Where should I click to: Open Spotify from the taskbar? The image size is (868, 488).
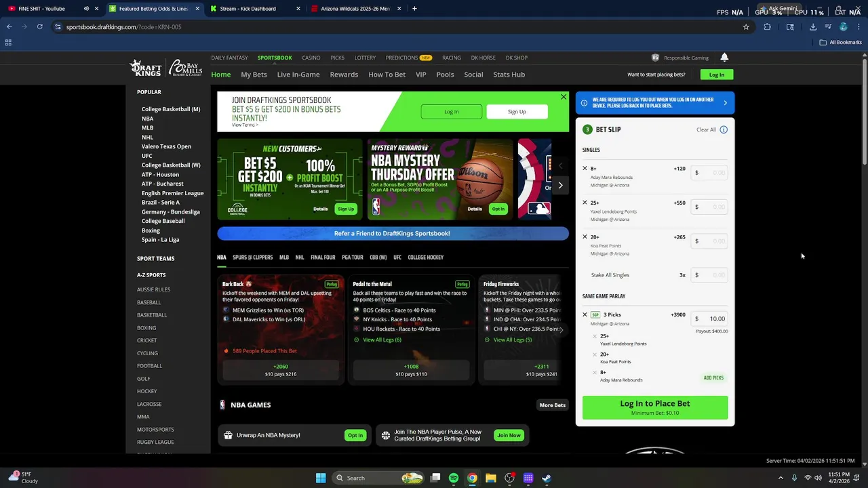click(454, 478)
